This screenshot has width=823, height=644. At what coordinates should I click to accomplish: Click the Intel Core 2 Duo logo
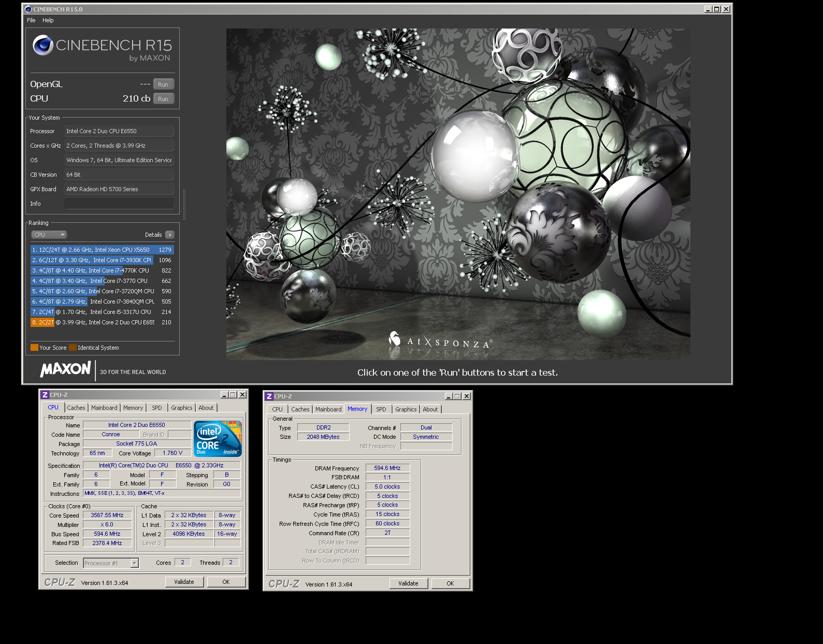click(218, 439)
